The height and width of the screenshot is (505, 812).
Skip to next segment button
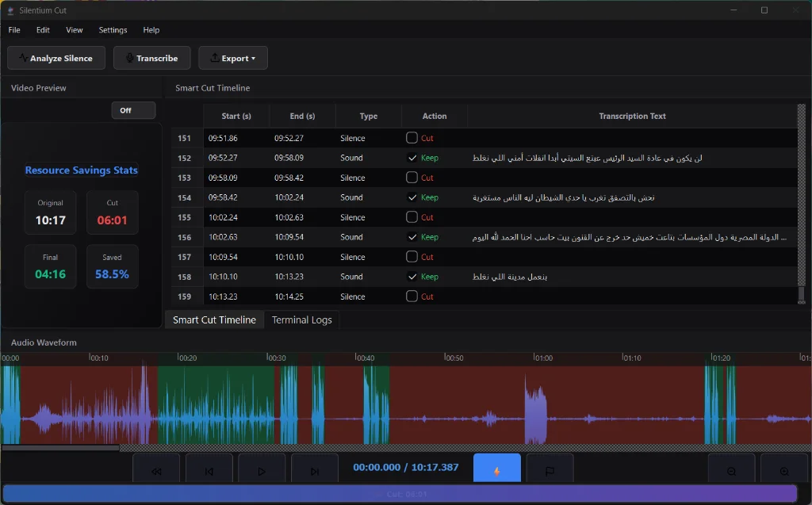314,470
